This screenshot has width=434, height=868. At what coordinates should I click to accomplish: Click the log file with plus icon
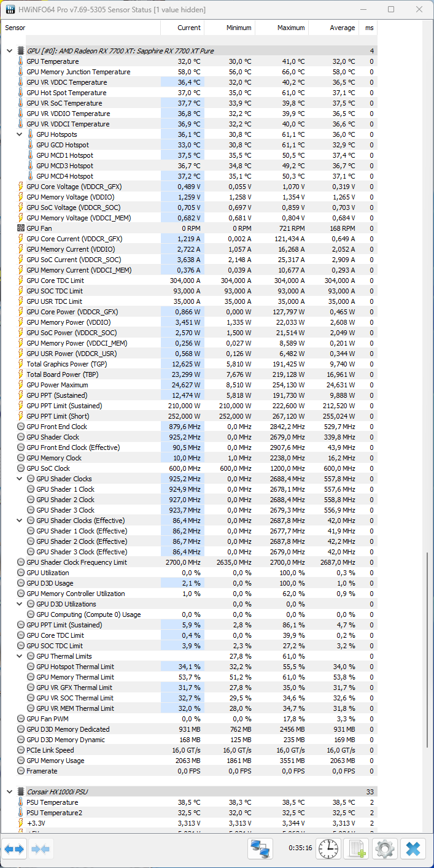coord(357,850)
